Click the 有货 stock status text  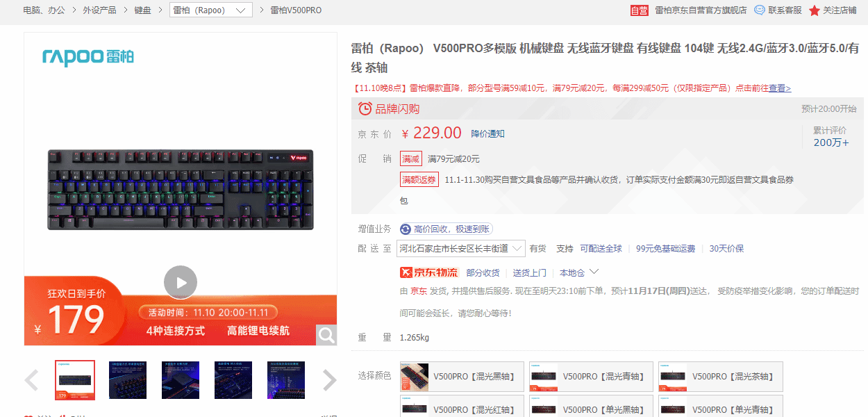pos(538,249)
